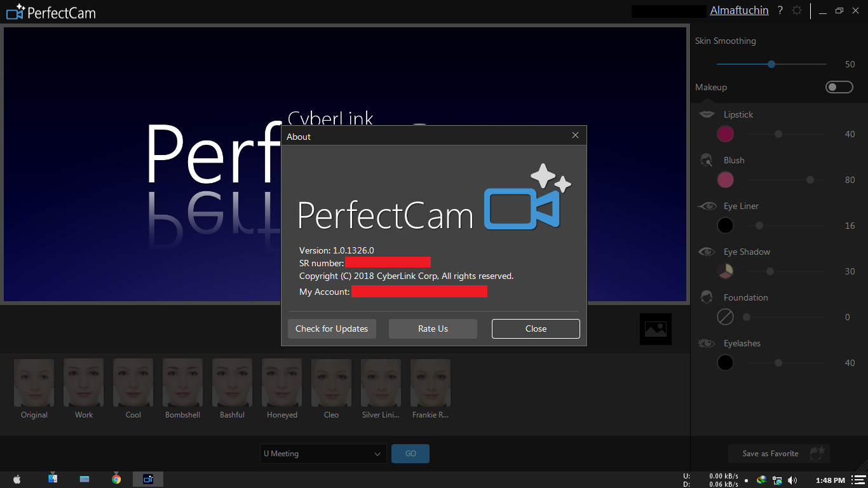868x488 pixels.
Task: Open PerfectCam settings via gear icon
Action: pyautogui.click(x=796, y=10)
